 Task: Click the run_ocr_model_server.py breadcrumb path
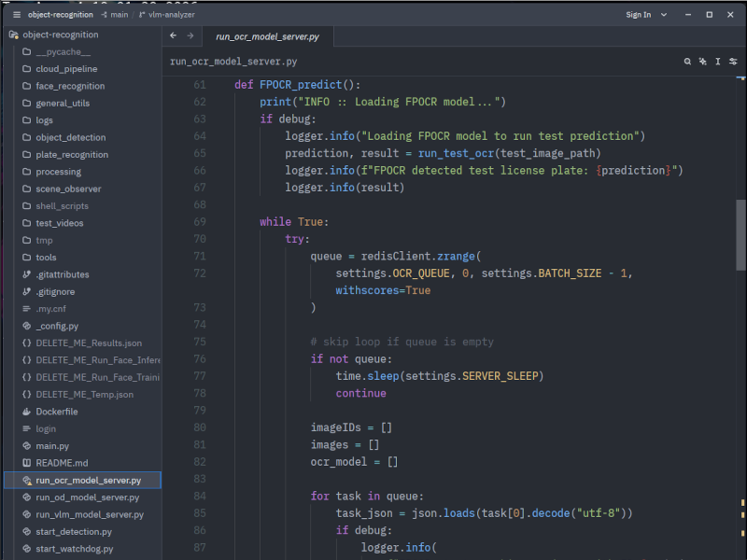233,62
